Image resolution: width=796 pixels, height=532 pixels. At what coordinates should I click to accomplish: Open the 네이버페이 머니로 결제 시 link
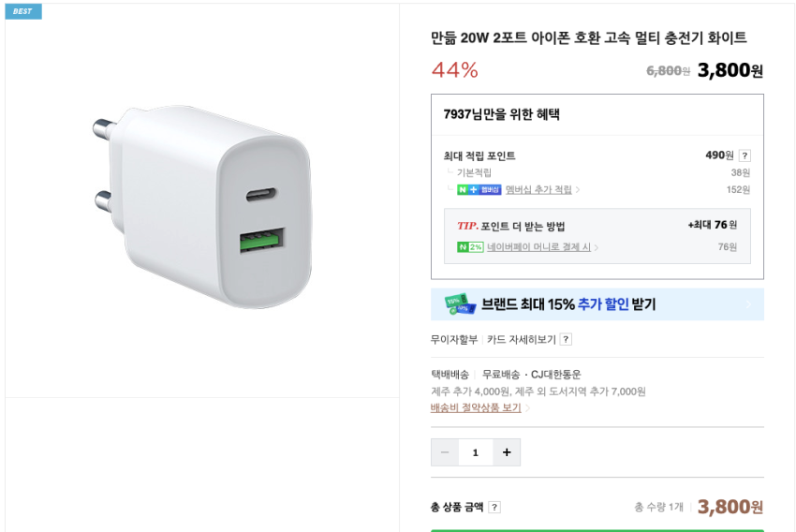[x=539, y=247]
